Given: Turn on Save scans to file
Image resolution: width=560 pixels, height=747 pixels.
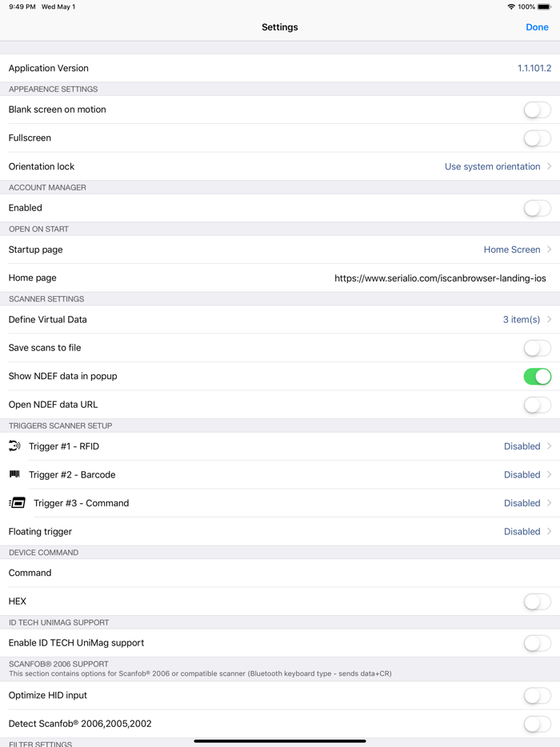Looking at the screenshot, I should point(537,347).
